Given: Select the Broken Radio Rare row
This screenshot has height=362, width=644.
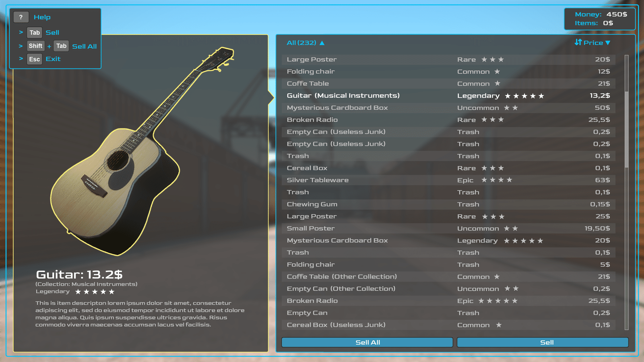Looking at the screenshot, I should 448,119.
